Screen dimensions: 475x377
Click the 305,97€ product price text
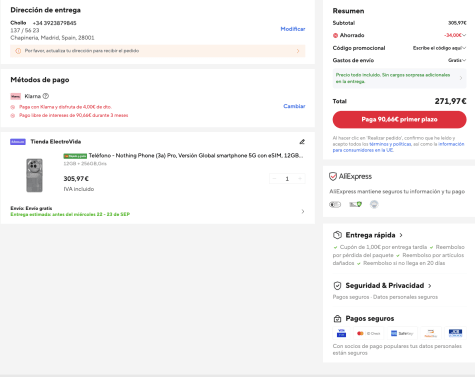tap(76, 179)
